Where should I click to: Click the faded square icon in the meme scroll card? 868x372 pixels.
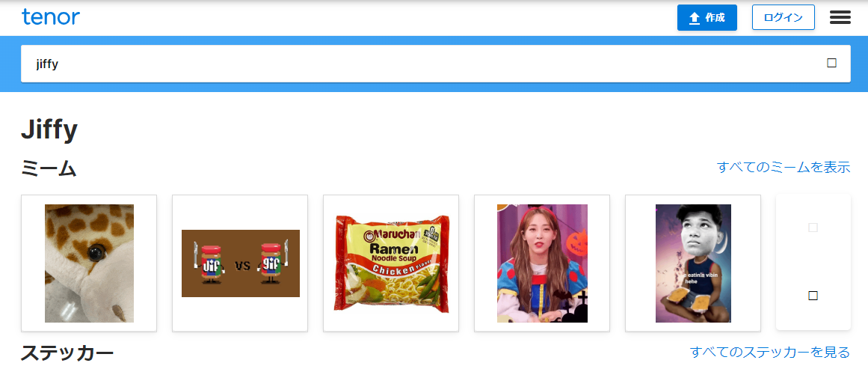point(813,228)
